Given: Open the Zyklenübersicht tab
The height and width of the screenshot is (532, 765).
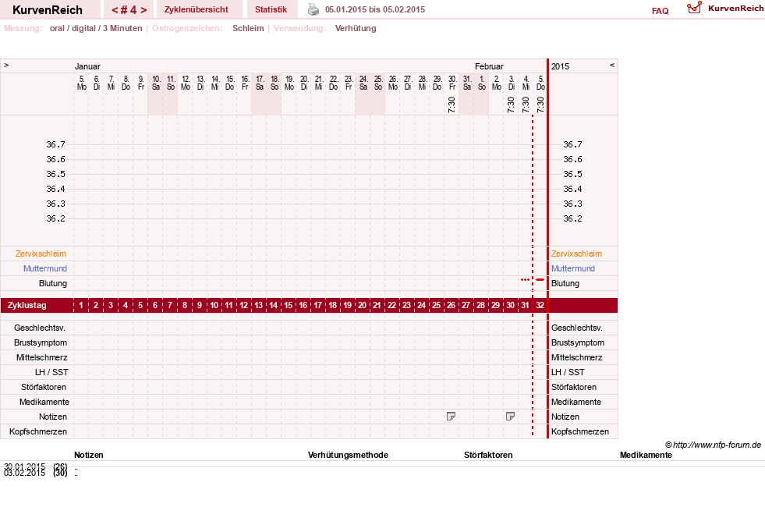Looking at the screenshot, I should [x=197, y=9].
